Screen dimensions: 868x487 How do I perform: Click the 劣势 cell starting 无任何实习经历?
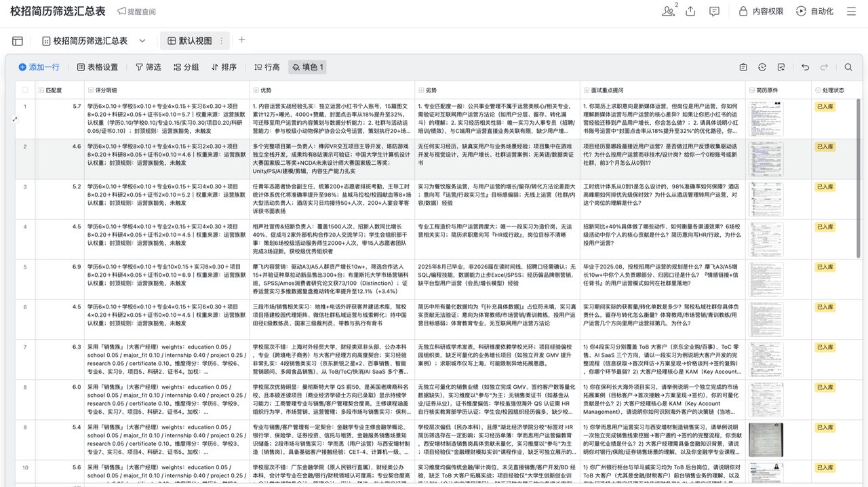coord(497,159)
